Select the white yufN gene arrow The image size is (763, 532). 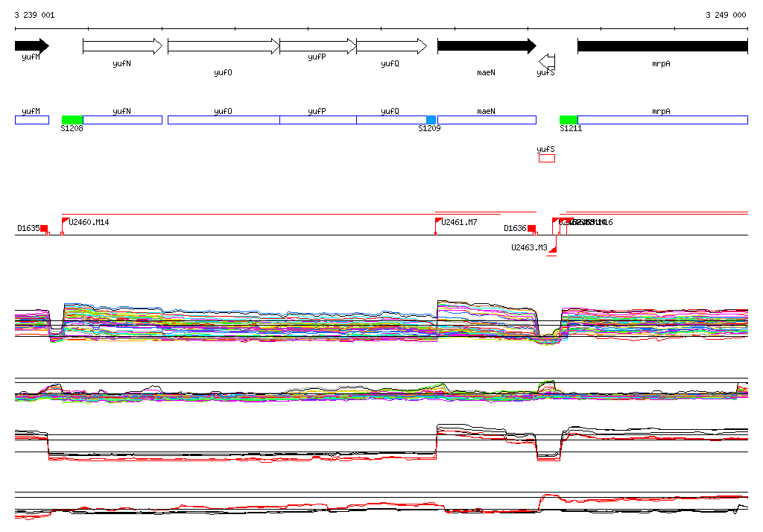coord(123,46)
